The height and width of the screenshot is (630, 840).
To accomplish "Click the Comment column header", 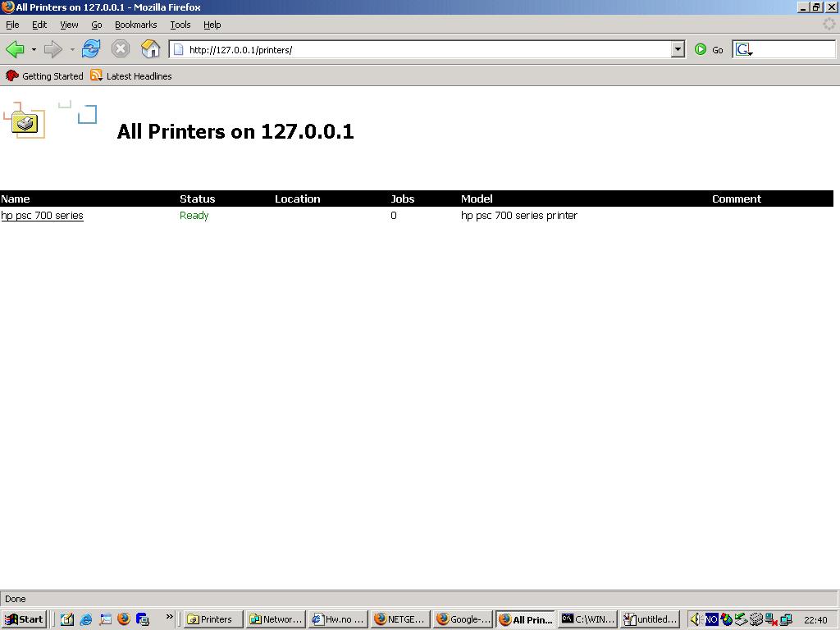I will (736, 199).
